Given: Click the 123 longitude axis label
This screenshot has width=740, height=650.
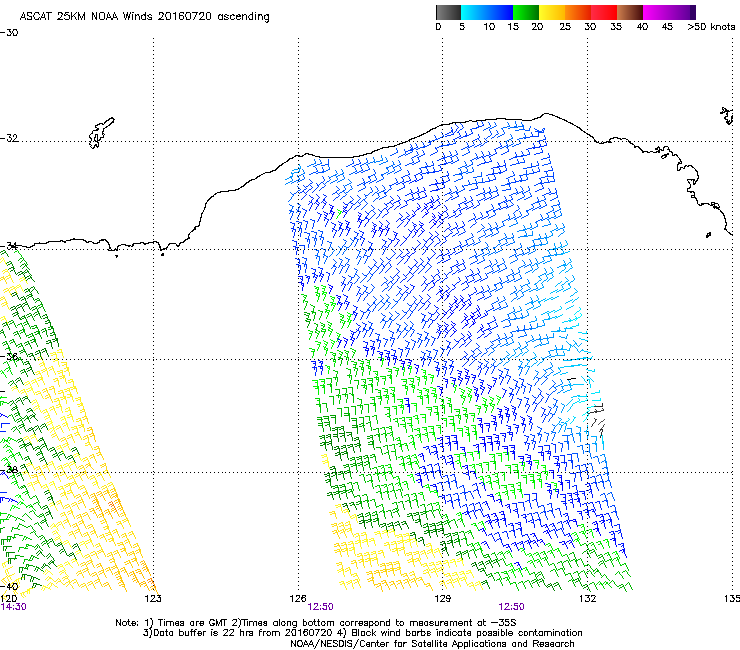Looking at the screenshot, I should tap(153, 599).
